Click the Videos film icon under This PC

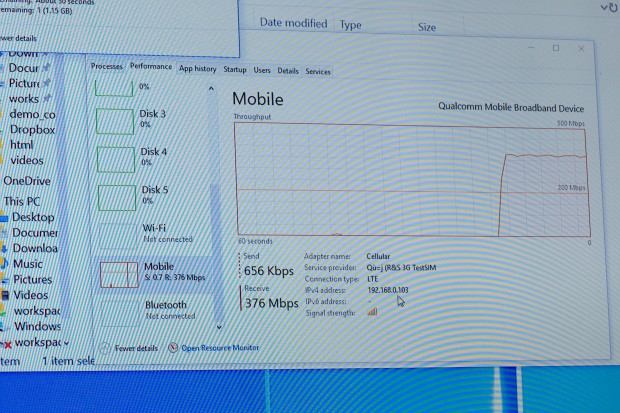tap(5, 295)
